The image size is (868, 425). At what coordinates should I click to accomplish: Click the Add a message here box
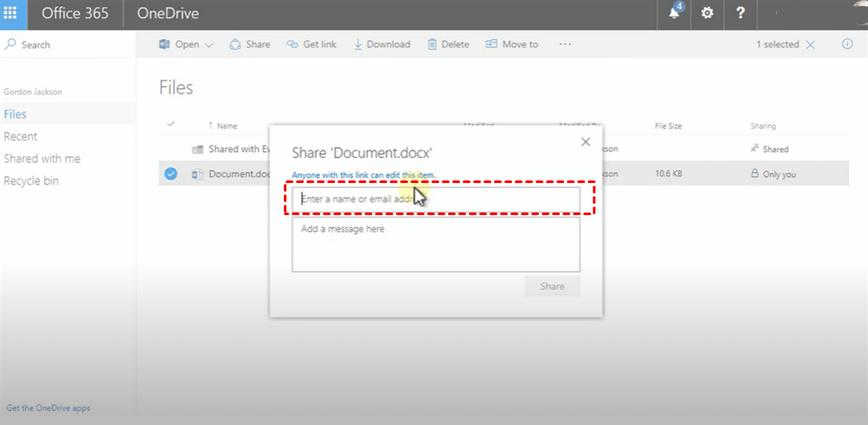tap(436, 244)
